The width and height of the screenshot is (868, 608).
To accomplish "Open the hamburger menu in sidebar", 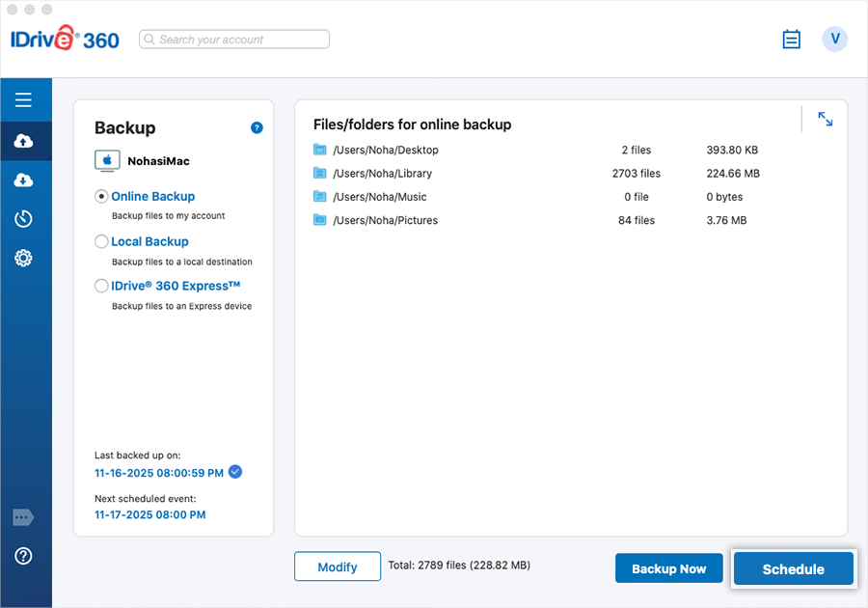I will tap(24, 100).
